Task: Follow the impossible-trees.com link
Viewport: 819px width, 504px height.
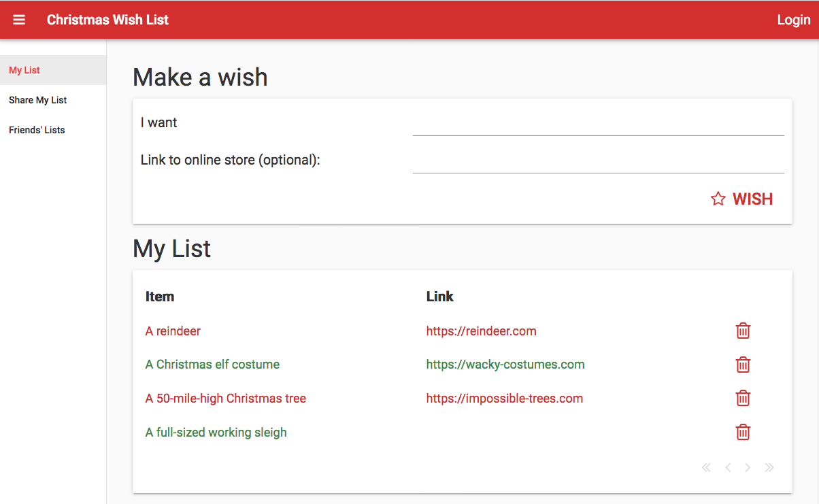Action: pos(504,399)
